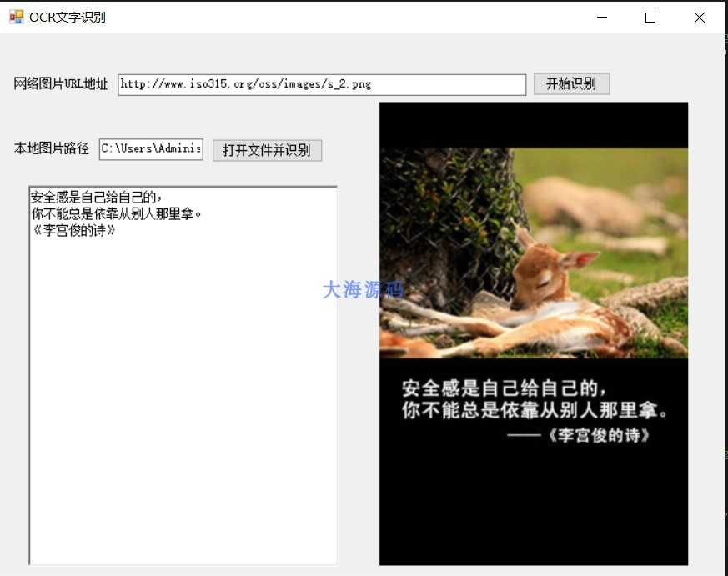Click the 本地图片路径 label
Viewport: 728px width, 576px height.
pos(52,148)
